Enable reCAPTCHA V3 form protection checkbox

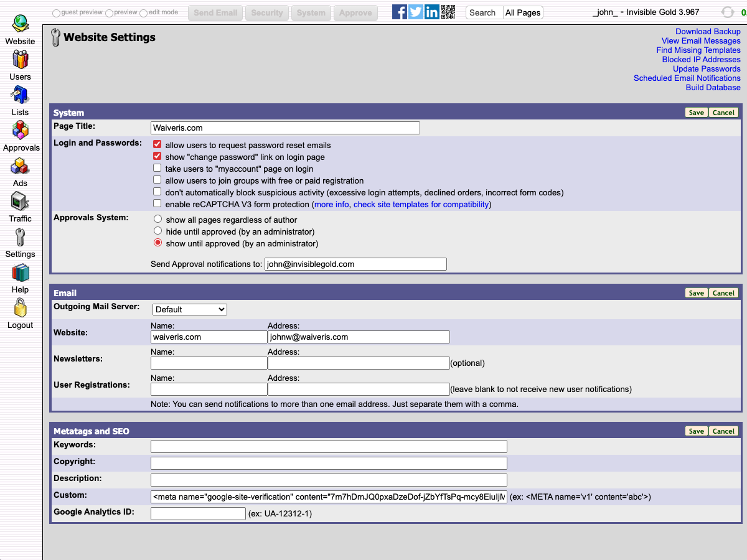(157, 203)
